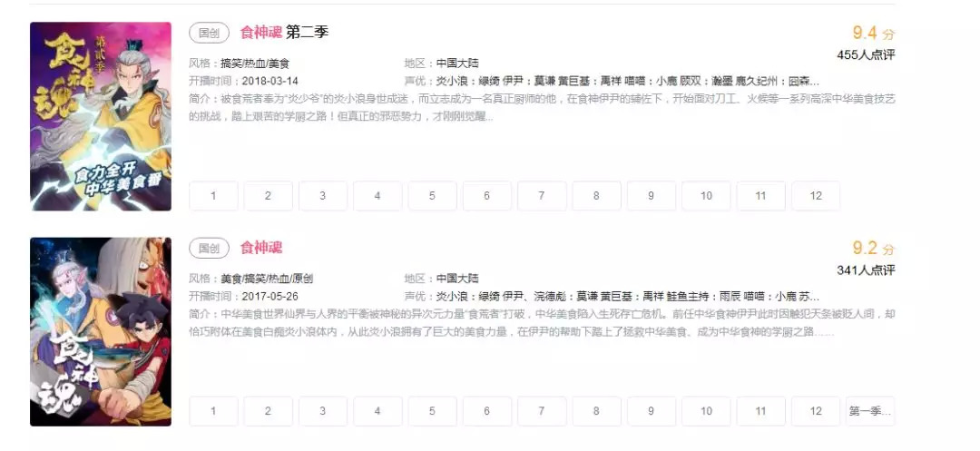
Task: Play episode 11 of first-season 食神魂
Action: 760,411
